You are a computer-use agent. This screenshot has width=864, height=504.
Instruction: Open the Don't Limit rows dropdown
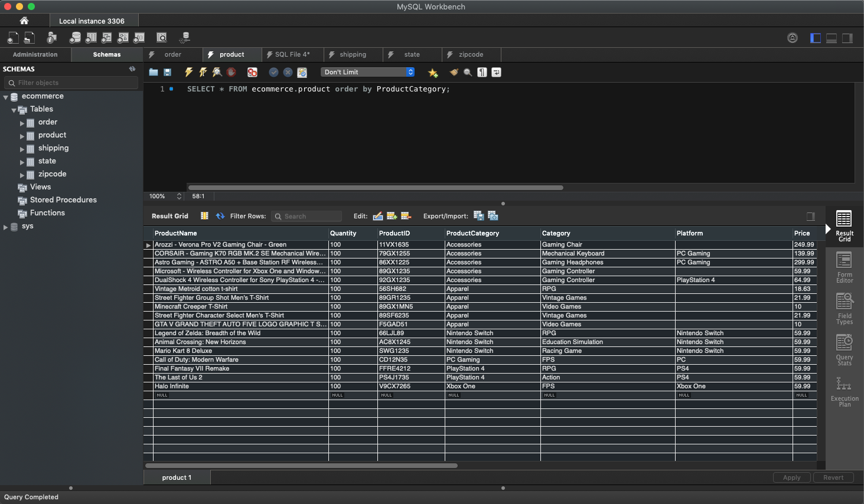[367, 72]
